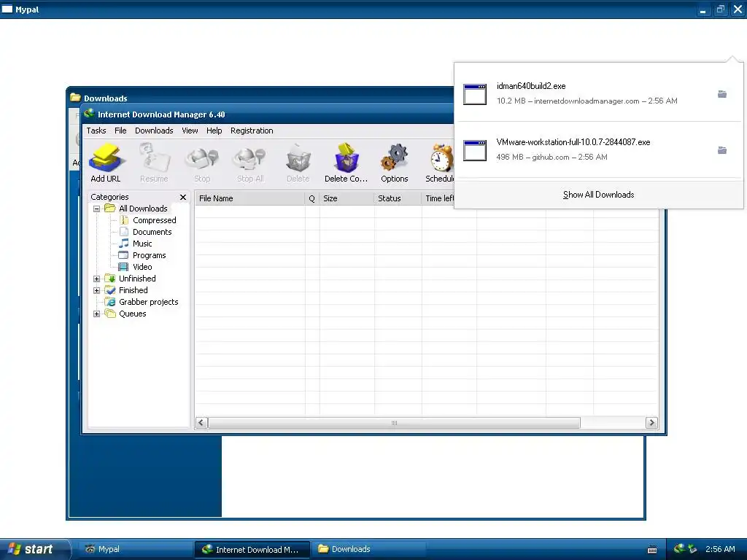
Task: Sort by Size column header
Action: pos(347,198)
